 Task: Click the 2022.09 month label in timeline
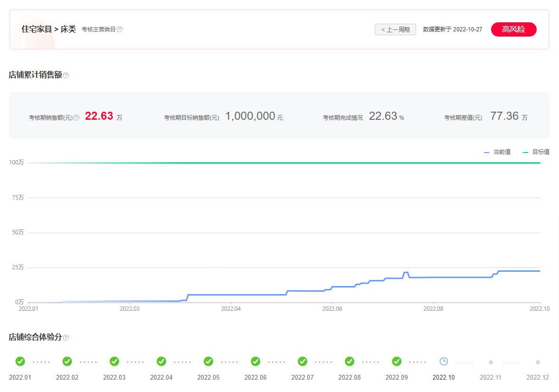[397, 377]
